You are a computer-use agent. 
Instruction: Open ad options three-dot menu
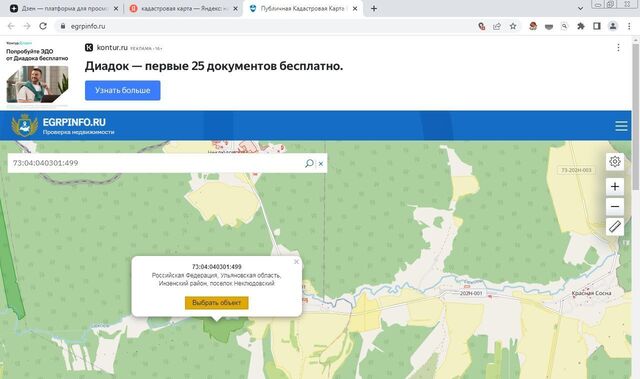(x=618, y=47)
